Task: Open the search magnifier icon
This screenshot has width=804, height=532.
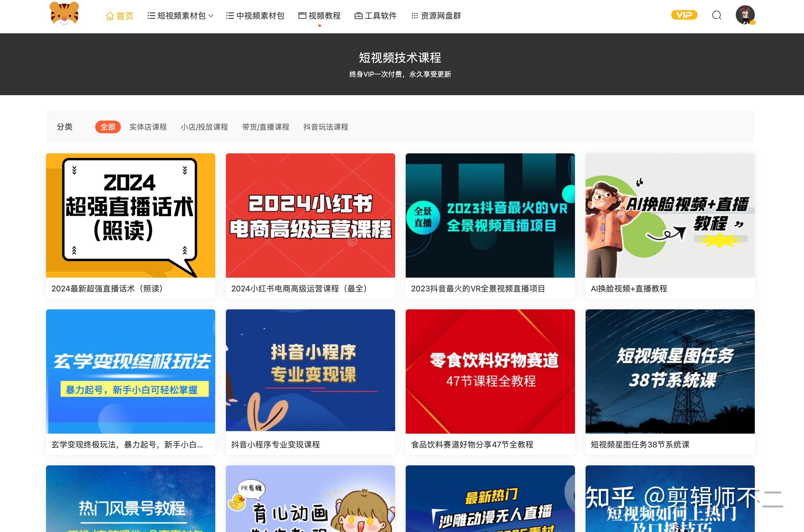Action: pyautogui.click(x=716, y=15)
